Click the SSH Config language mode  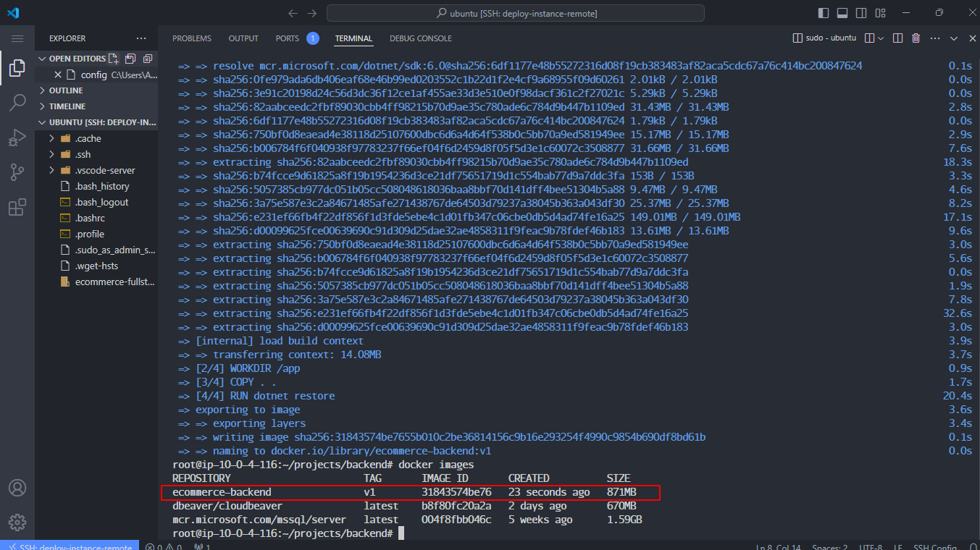click(935, 547)
